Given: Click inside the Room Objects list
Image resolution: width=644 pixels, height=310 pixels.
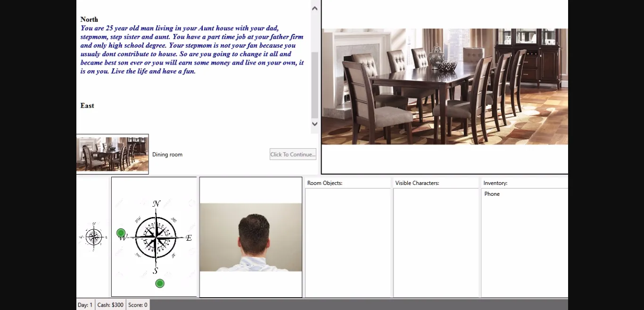Looking at the screenshot, I should 347,243.
